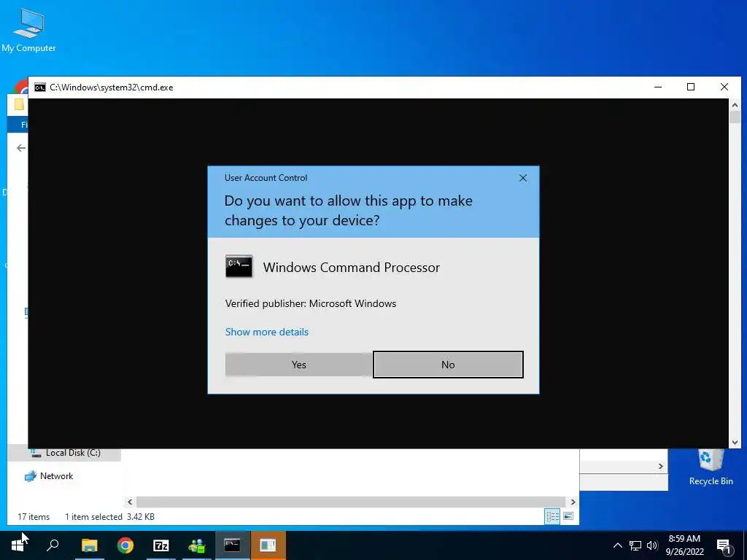Click the cmd window scroll up arrow

[x=735, y=105]
